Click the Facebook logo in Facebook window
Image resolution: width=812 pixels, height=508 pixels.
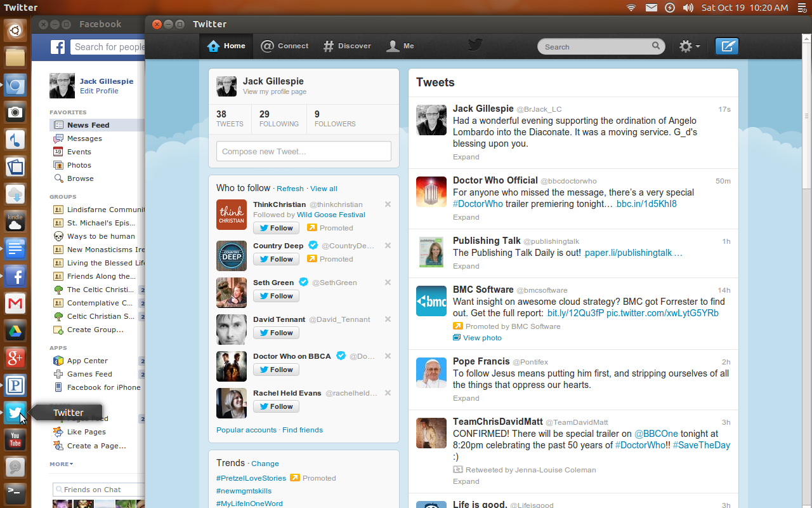click(58, 47)
